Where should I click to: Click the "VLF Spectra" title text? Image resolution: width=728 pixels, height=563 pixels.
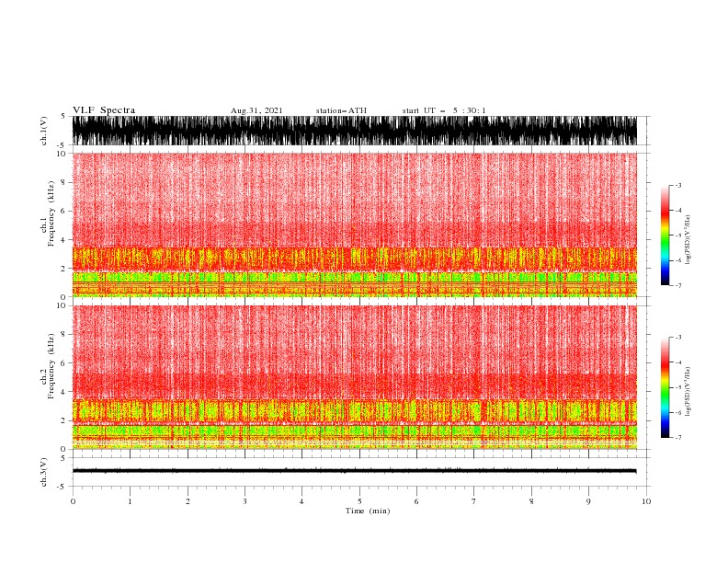click(x=104, y=110)
